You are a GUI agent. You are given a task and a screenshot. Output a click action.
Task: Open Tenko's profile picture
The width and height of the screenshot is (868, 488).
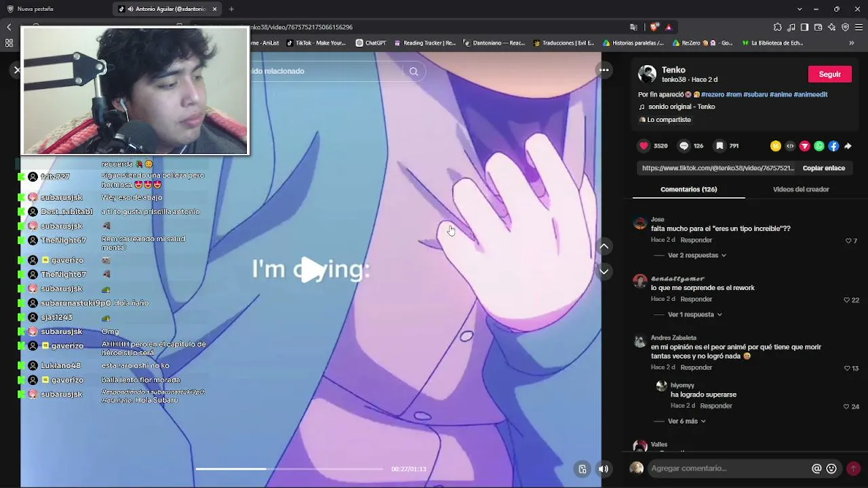coord(647,74)
